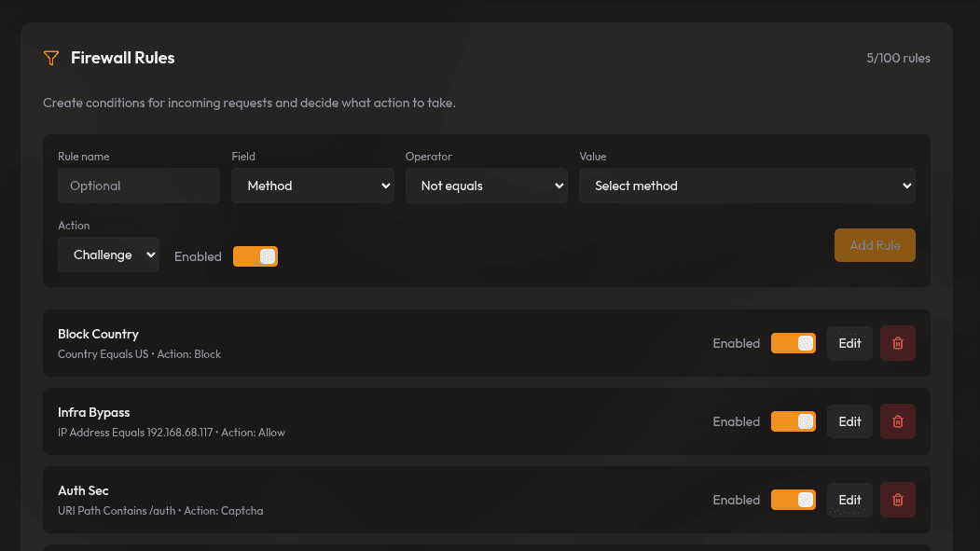Click the Firewall Rules heading

[122, 57]
